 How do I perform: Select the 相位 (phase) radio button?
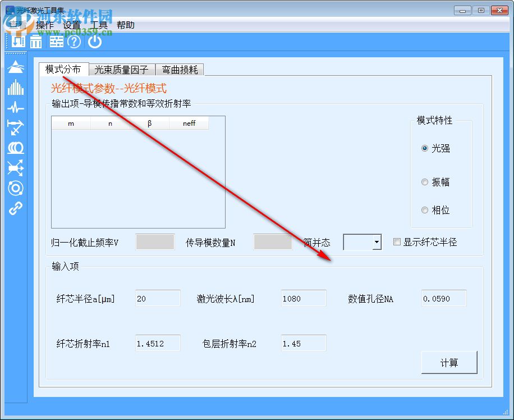(425, 210)
